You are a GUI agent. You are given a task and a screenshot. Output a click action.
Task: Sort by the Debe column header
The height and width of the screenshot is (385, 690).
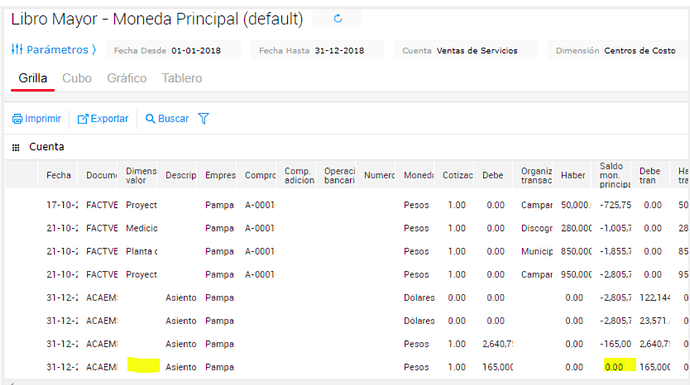(493, 175)
